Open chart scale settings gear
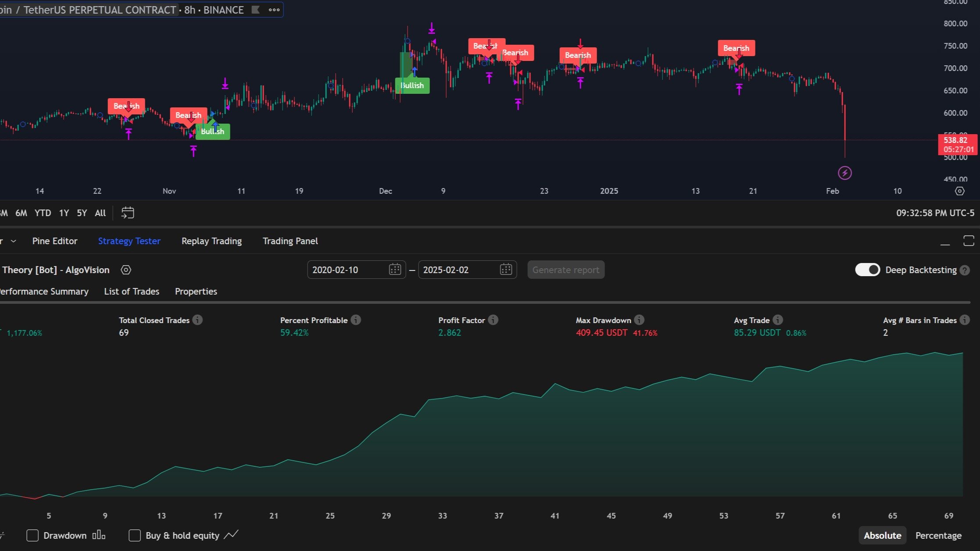The height and width of the screenshot is (551, 980). click(960, 191)
